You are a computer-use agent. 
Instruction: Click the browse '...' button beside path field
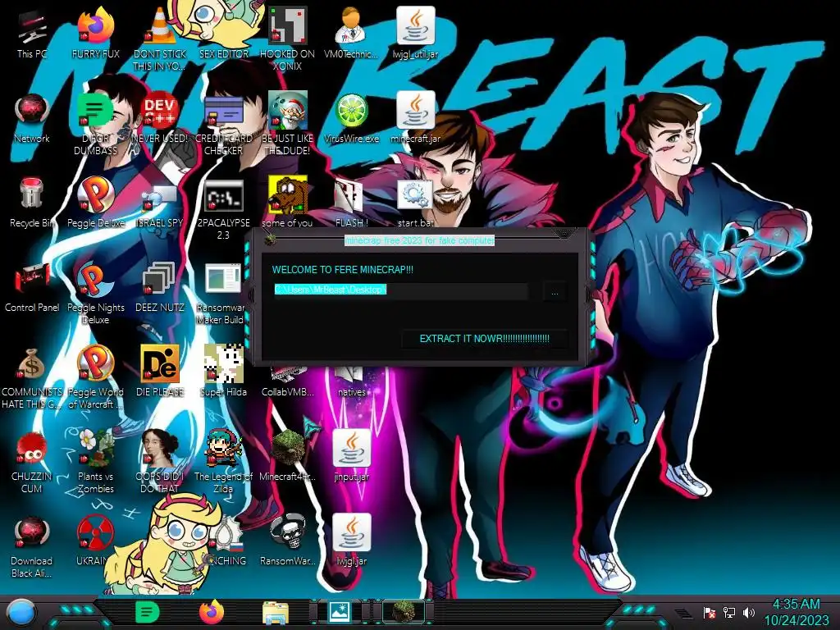point(555,293)
